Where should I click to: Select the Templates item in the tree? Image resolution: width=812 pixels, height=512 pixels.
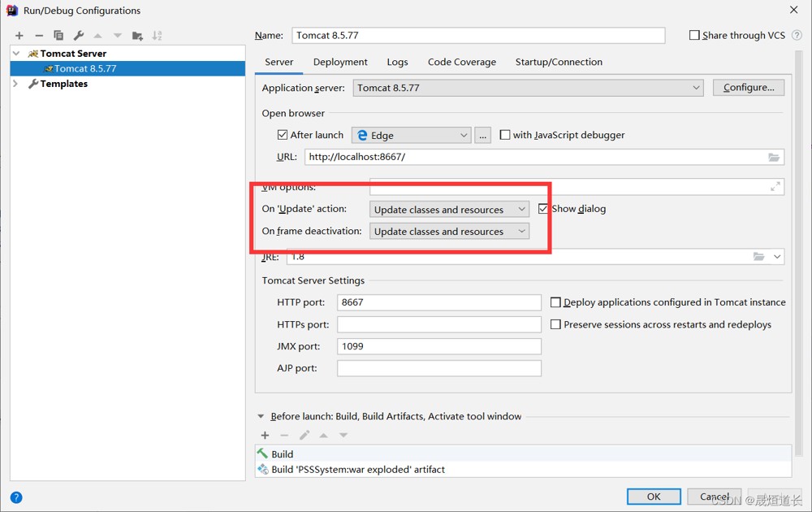[x=63, y=84]
